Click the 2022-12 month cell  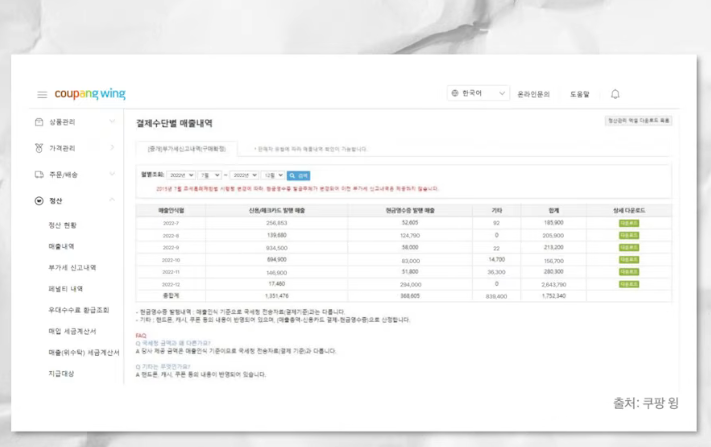pyautogui.click(x=171, y=284)
